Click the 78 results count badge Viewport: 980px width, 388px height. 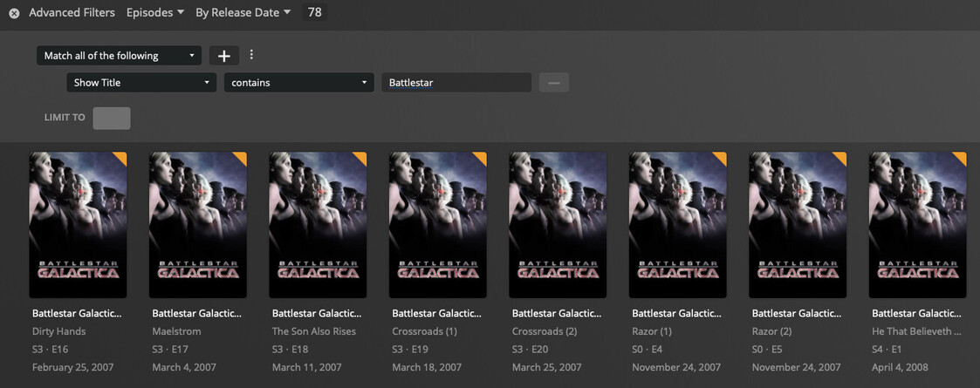click(314, 12)
